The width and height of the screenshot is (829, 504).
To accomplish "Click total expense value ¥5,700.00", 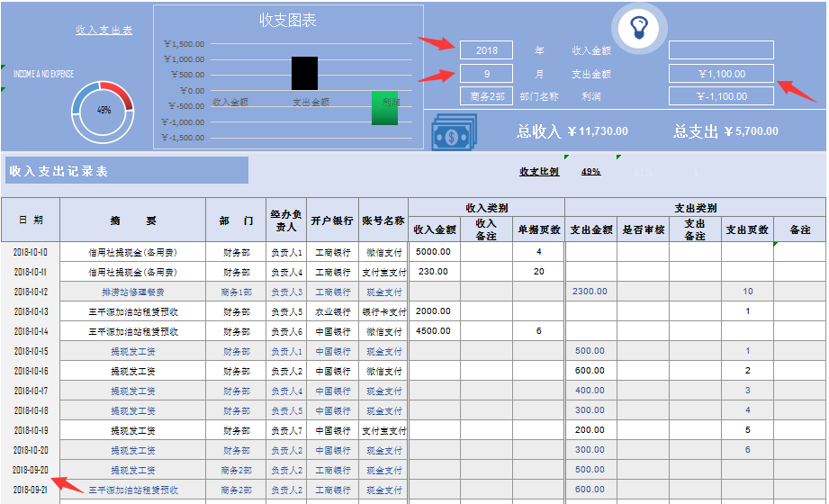I will coord(751,131).
